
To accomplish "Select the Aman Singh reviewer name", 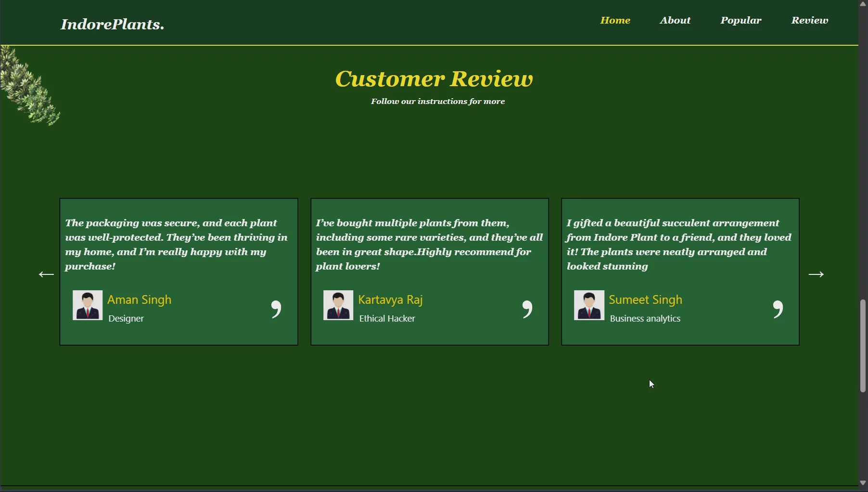I will click(x=140, y=299).
